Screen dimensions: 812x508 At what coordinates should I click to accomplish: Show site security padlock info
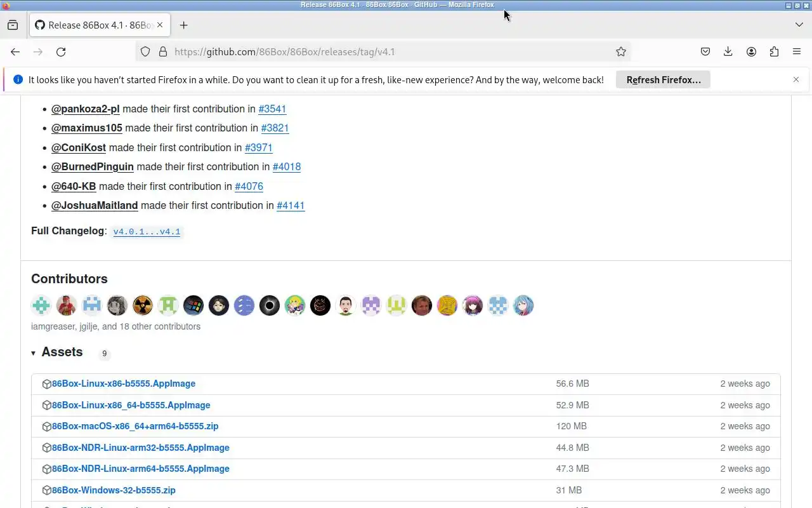point(162,52)
